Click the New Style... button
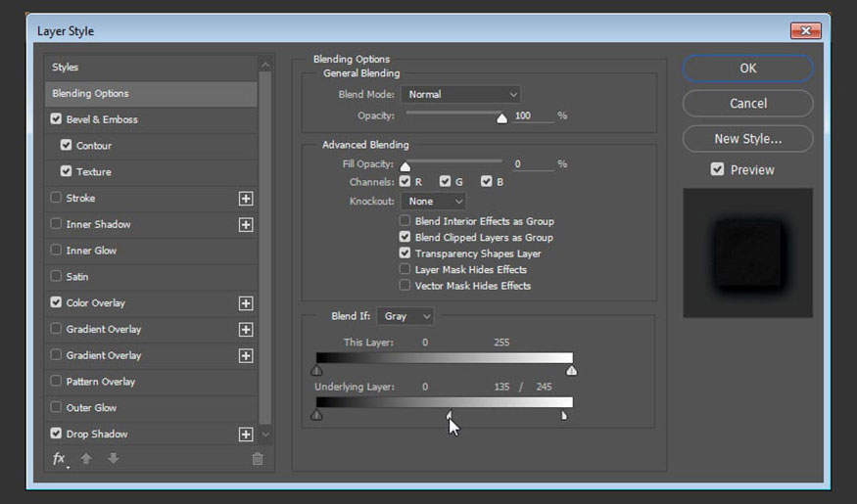Image resolution: width=857 pixels, height=504 pixels. tap(747, 139)
